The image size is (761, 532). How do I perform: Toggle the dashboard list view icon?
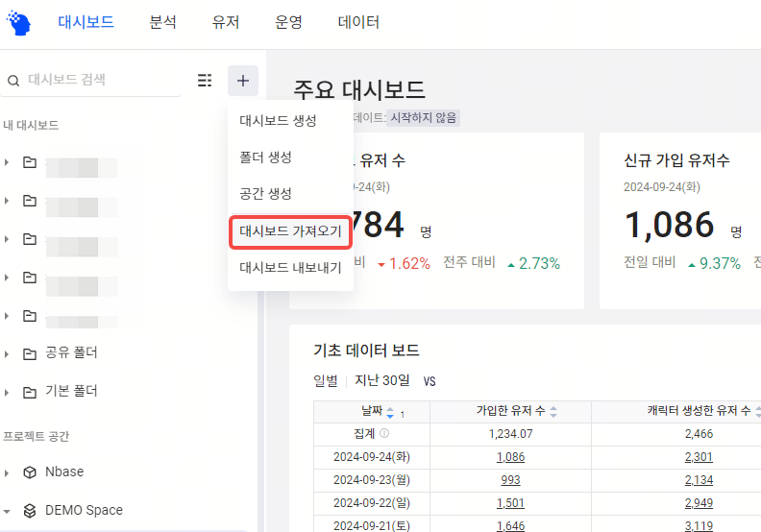(205, 80)
